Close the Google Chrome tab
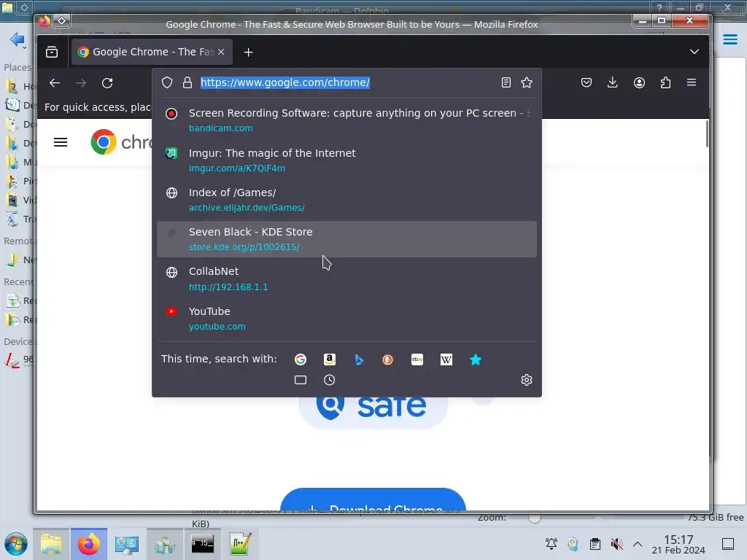The height and width of the screenshot is (560, 747). [x=221, y=52]
